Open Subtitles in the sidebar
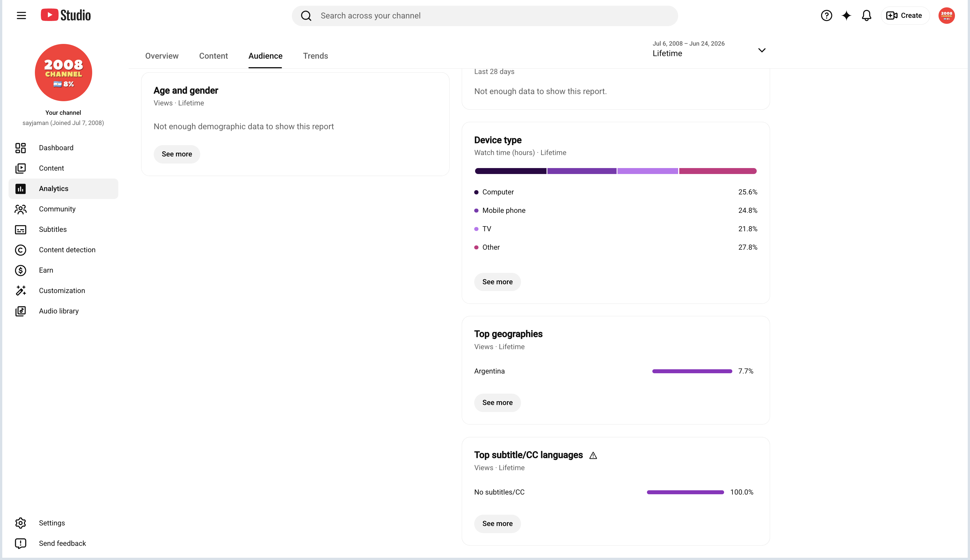The width and height of the screenshot is (970, 560). coord(64,229)
